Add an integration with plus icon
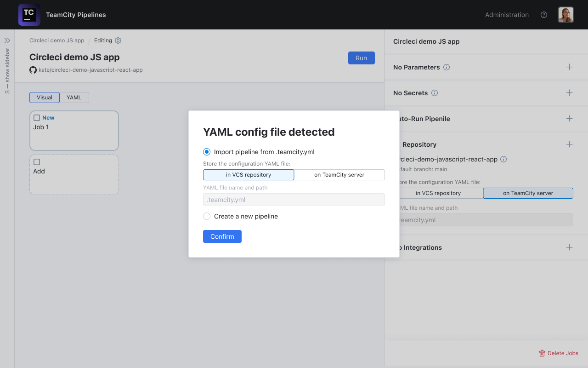The height and width of the screenshot is (368, 588). point(570,247)
